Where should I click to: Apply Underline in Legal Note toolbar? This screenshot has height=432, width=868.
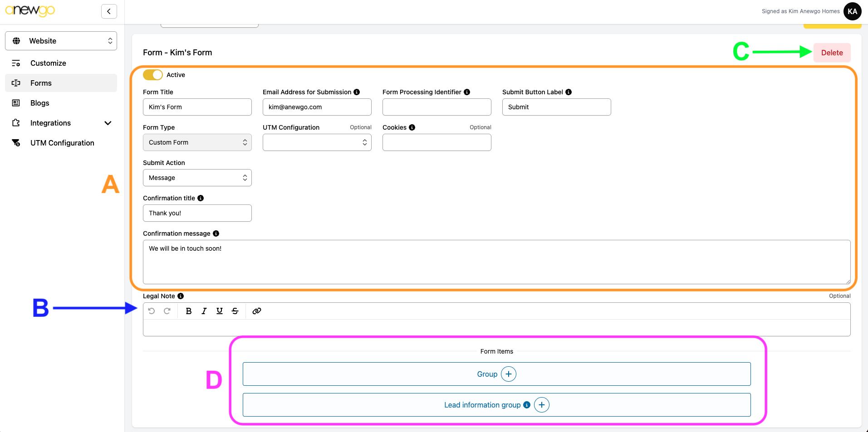coord(220,311)
